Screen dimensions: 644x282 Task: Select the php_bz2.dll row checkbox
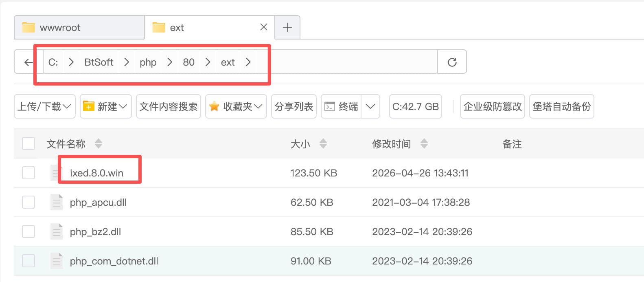pyautogui.click(x=28, y=231)
